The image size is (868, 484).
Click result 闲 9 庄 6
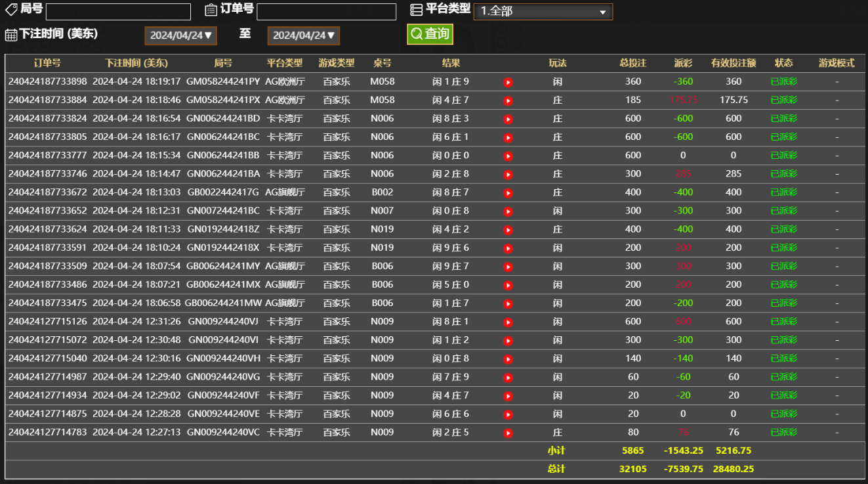451,248
